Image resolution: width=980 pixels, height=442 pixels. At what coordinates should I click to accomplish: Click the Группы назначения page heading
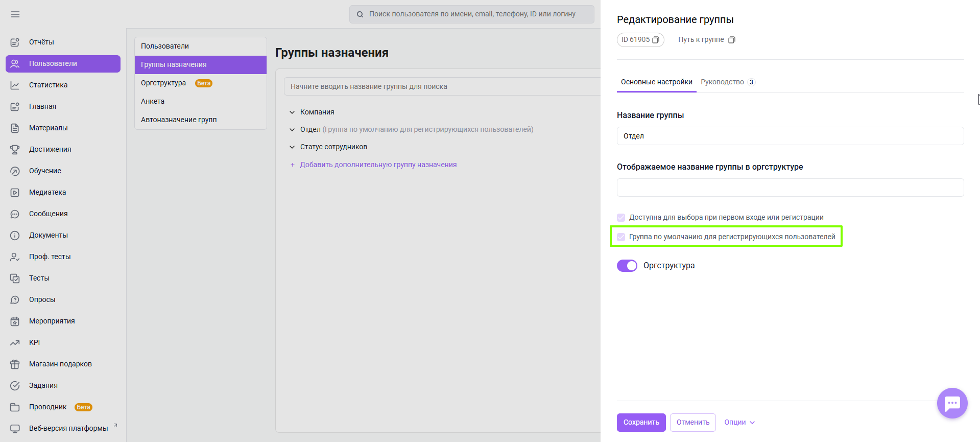332,53
